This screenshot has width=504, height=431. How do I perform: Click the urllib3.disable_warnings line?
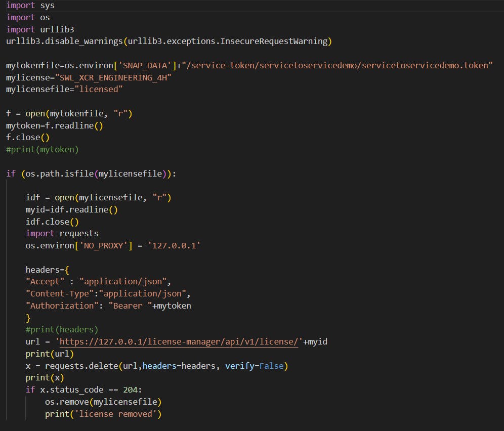click(169, 41)
